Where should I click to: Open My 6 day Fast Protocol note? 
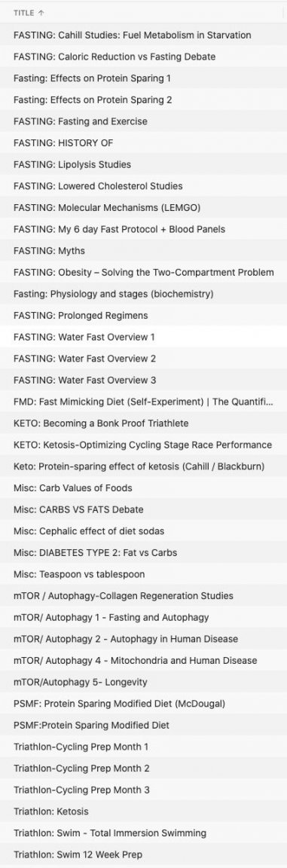point(143,229)
